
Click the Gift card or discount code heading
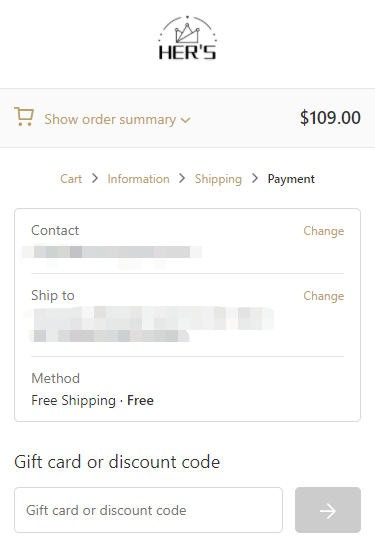[117, 462]
